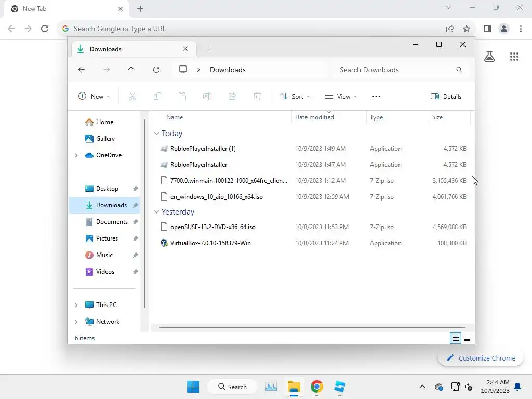Open the notification bell in system tray
This screenshot has height=399, width=532.
518,387
